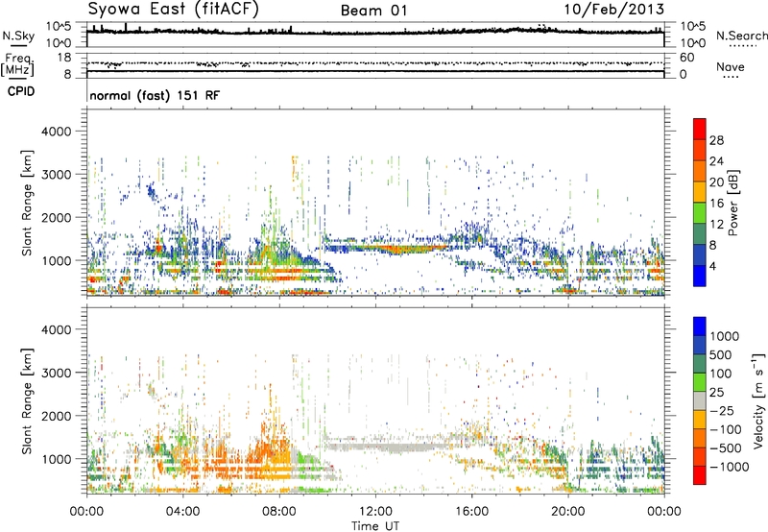Select the 'Freq. [MHz]' axis label

18,65
